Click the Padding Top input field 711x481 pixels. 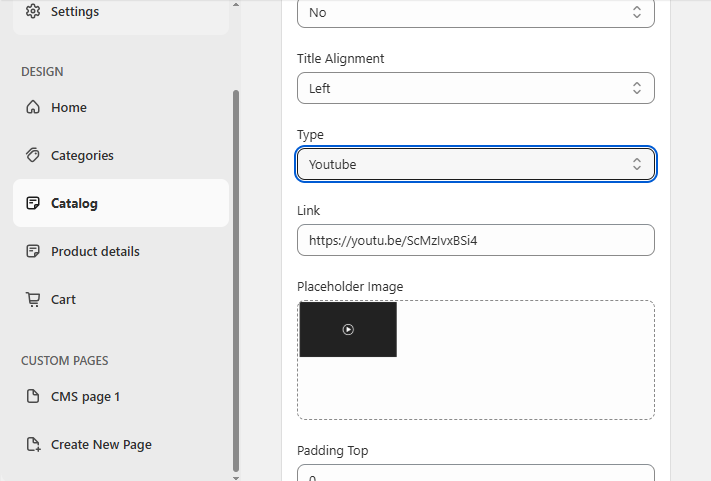476,473
